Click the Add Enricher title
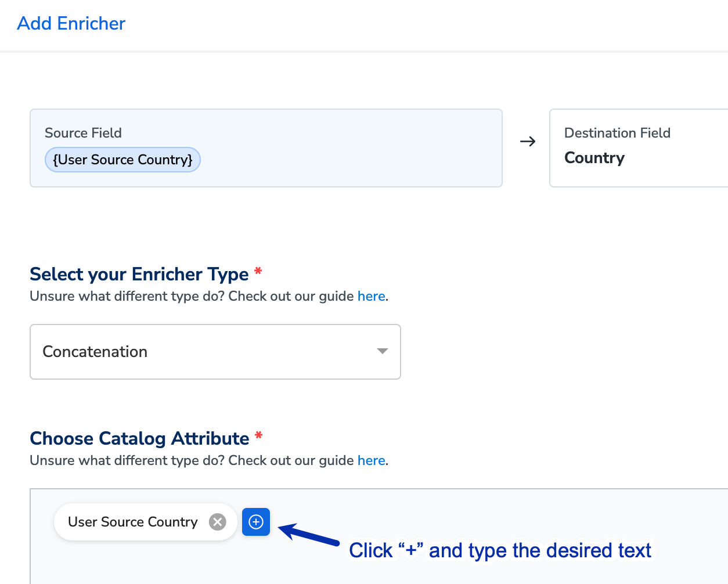Screen dimensions: 728x584 pos(71,23)
